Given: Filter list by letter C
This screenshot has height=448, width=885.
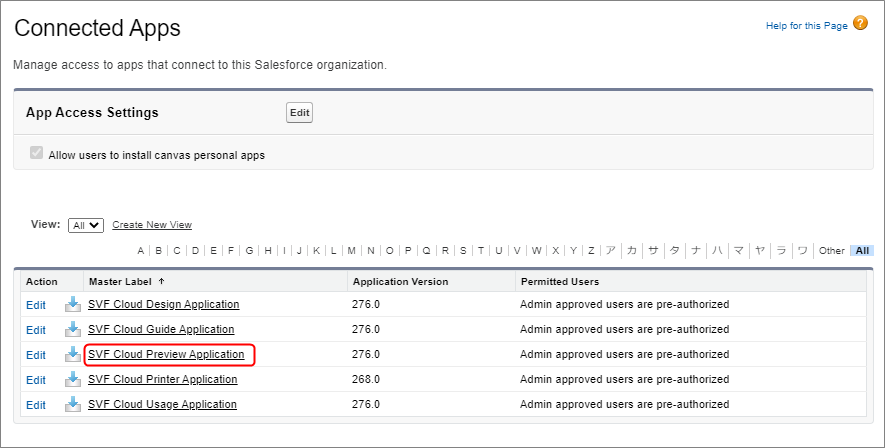Looking at the screenshot, I should click(x=177, y=251).
